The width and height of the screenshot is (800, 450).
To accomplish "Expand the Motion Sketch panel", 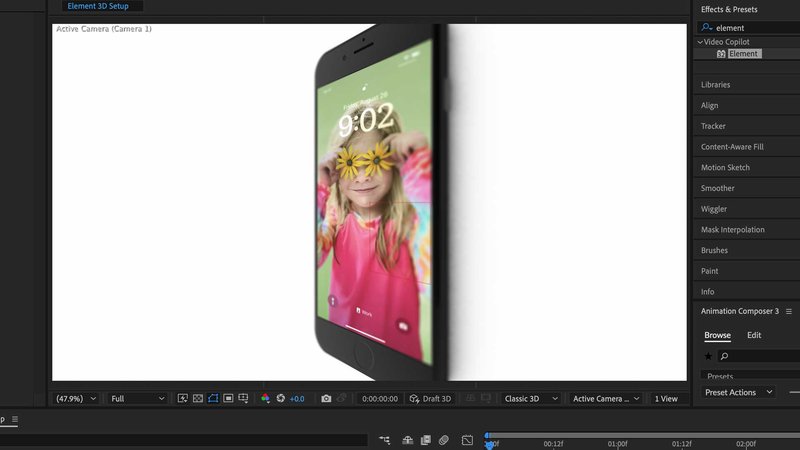I will point(725,168).
